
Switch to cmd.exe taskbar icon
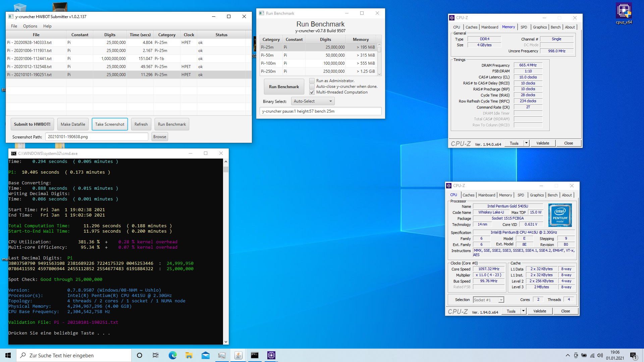tap(255, 355)
